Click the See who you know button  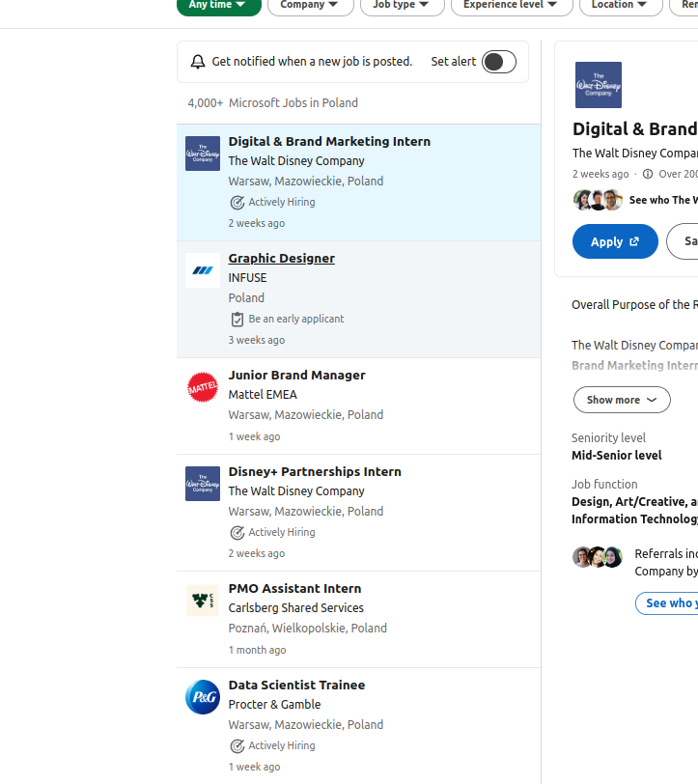666,603
